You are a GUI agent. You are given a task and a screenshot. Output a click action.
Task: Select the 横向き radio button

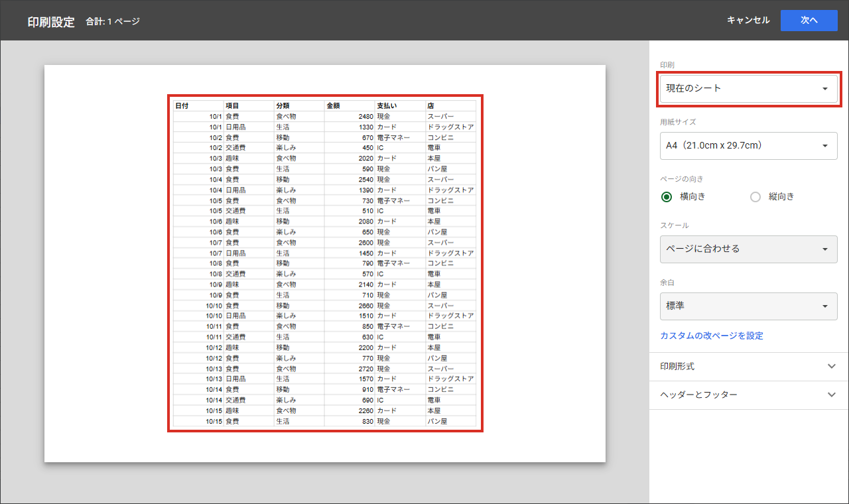[667, 197]
